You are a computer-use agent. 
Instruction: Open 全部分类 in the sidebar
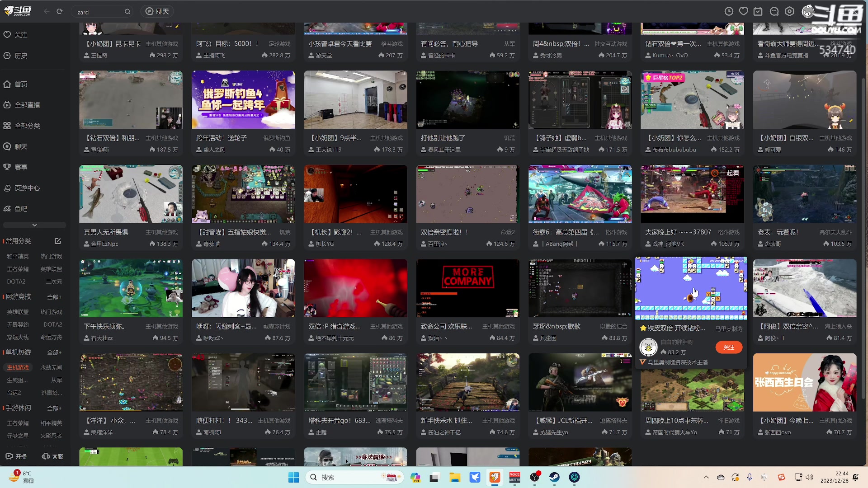click(22, 126)
